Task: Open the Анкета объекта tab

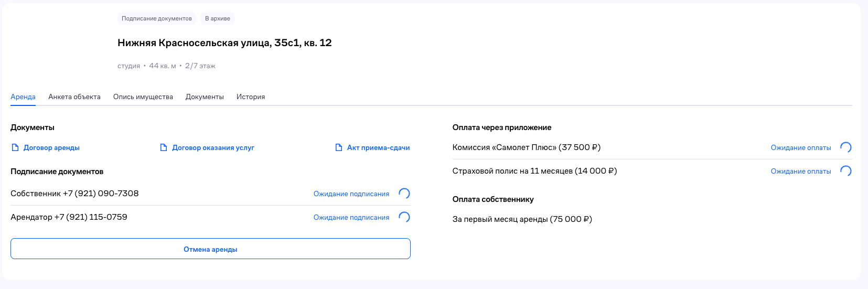Action: coord(74,97)
